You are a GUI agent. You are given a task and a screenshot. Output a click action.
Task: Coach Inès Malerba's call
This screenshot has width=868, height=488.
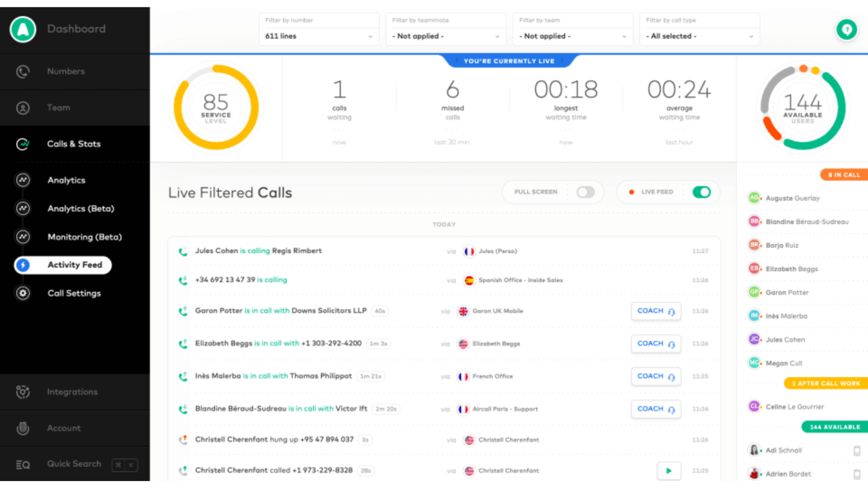[x=656, y=376]
